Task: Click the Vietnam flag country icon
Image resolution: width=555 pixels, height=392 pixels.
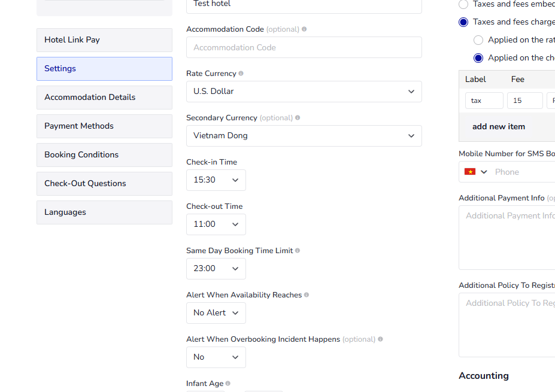Action: pos(470,172)
